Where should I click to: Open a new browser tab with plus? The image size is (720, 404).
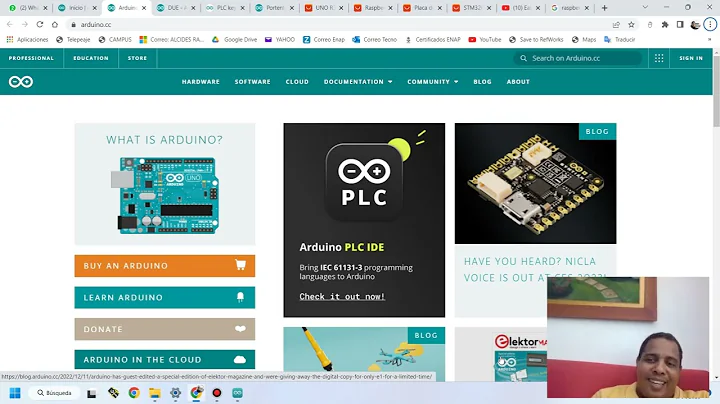click(604, 8)
